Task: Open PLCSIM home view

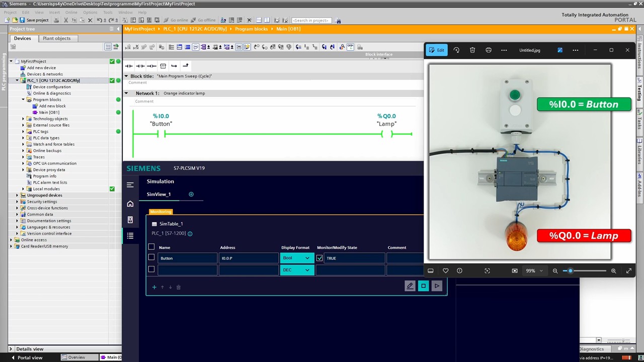Action: click(130, 204)
